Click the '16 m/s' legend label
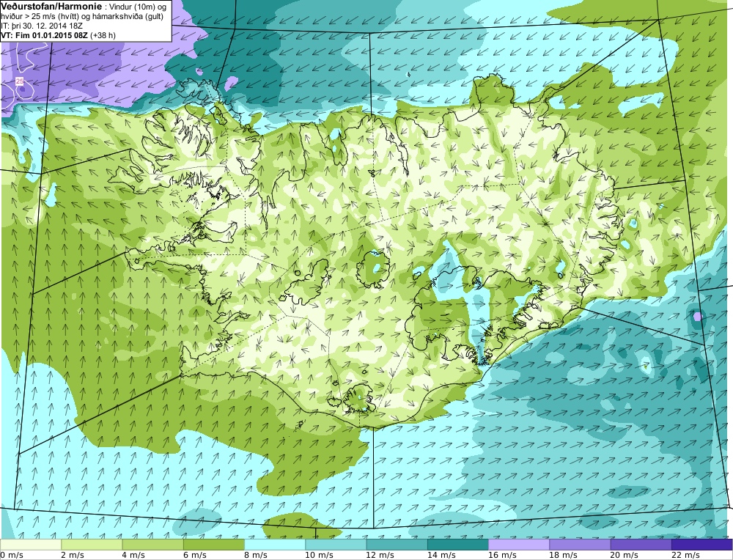This screenshot has height=560, width=733. 503,555
